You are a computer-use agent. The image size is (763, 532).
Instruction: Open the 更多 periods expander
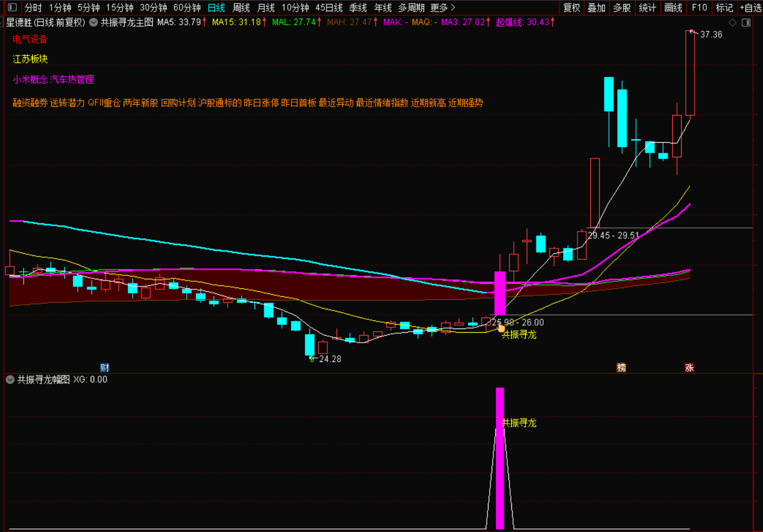click(442, 8)
